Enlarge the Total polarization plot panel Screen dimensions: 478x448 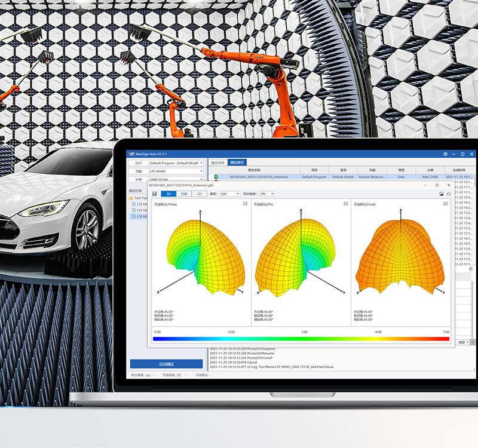[x=446, y=204]
